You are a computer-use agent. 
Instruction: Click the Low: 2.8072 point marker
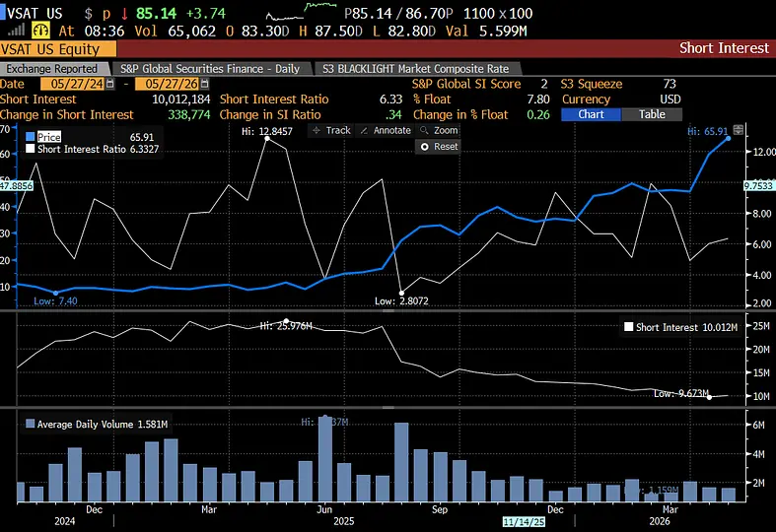coord(401,294)
